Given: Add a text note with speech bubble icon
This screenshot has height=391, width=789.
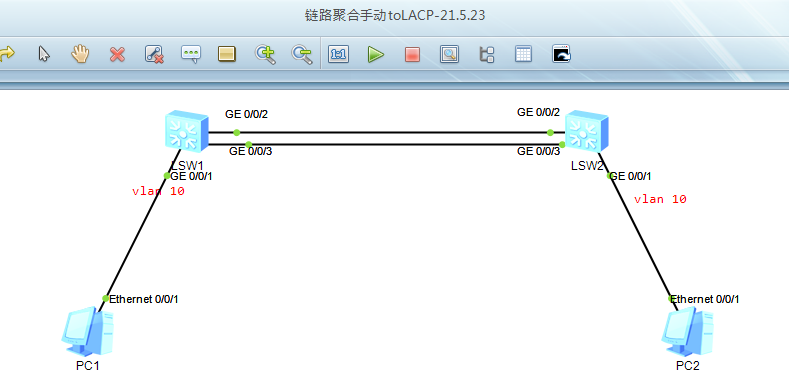Looking at the screenshot, I should tap(191, 54).
